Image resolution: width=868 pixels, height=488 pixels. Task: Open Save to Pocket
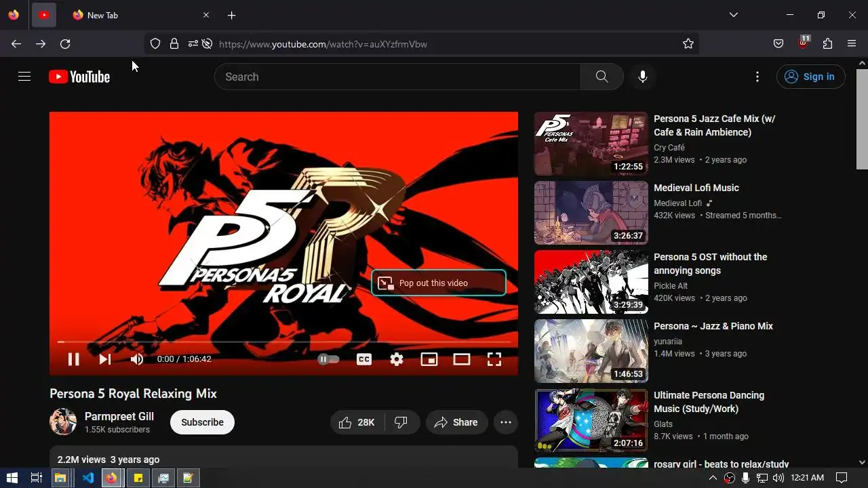[x=778, y=44]
